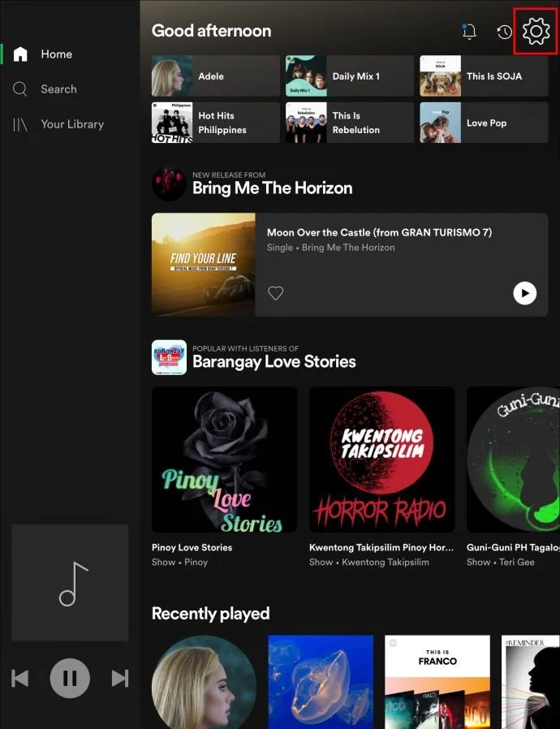This screenshot has width=560, height=729.
Task: Open Adele recently played circular thumbnail
Action: [x=204, y=682]
